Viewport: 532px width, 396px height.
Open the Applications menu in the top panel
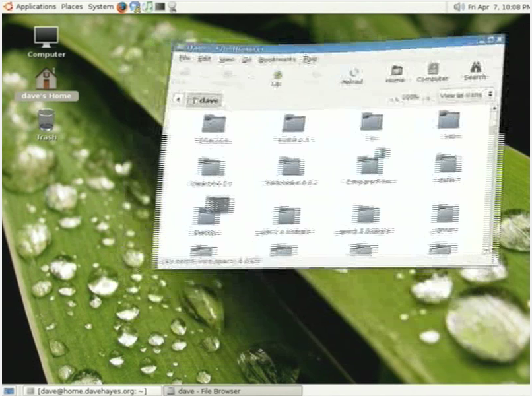36,7
